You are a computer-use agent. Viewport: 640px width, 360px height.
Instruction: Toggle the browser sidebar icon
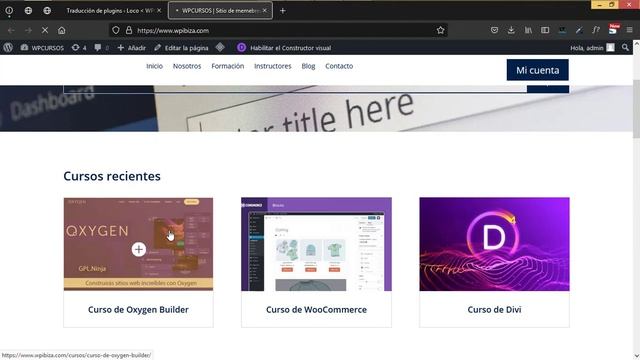pos(545,30)
